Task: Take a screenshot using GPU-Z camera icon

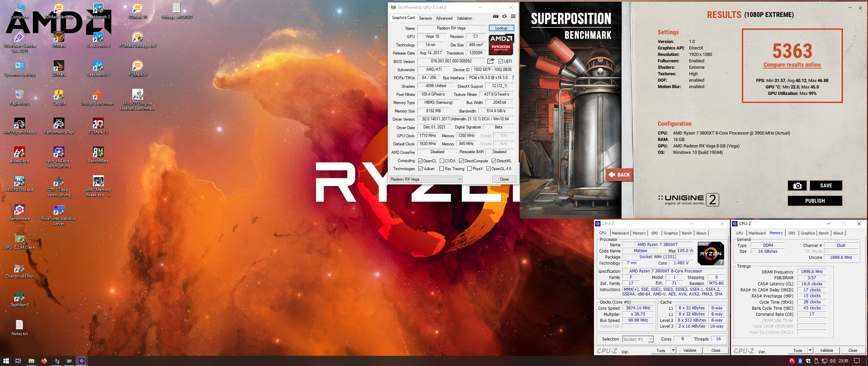Action: point(496,16)
